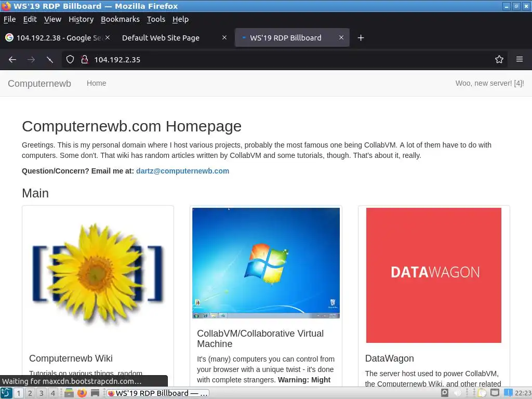Email dartz@computernewb.com link

(x=182, y=171)
